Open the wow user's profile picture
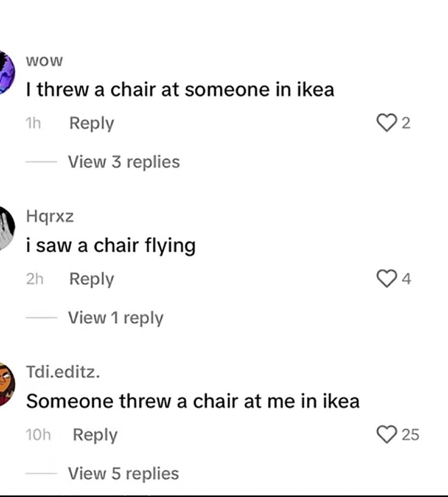Screen dimensions: 448x497 point(6,73)
